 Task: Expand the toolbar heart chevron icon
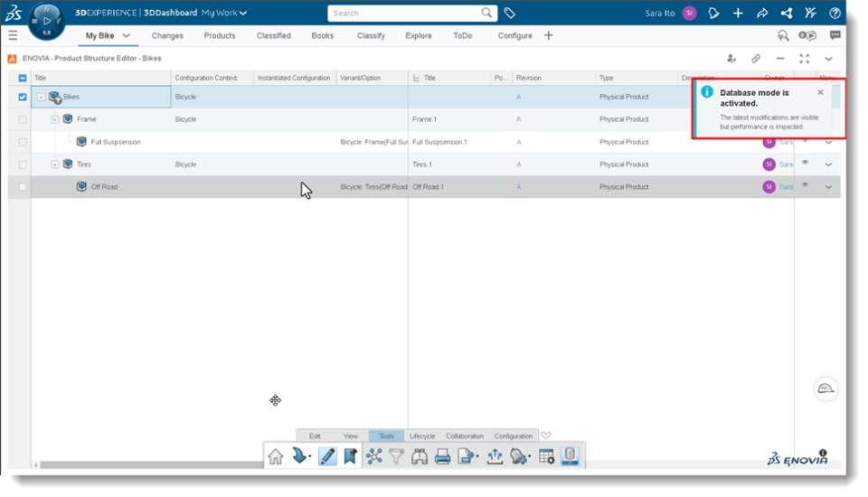[545, 435]
